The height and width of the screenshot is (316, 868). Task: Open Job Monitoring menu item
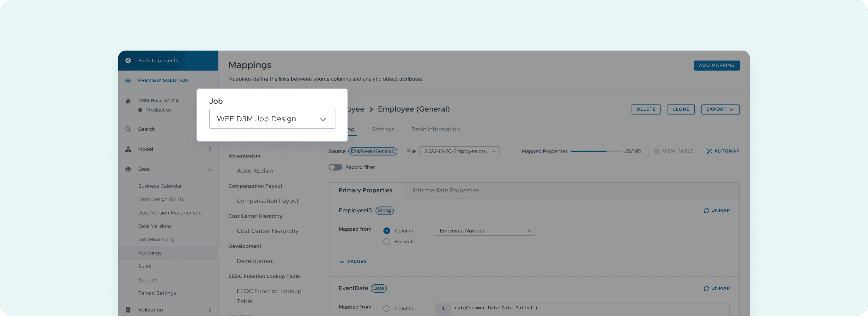[x=156, y=240]
